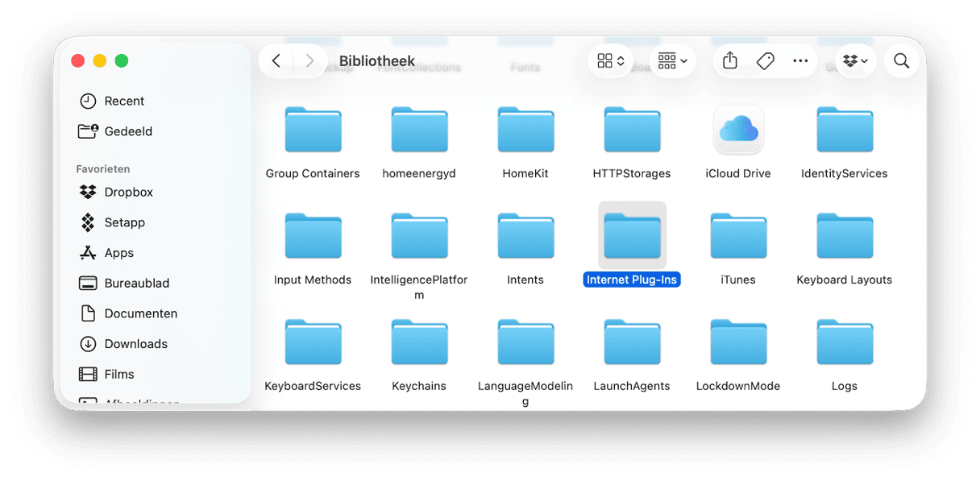This screenshot has height=481, width=980.
Task: Minimize the window with yellow button
Action: (100, 61)
